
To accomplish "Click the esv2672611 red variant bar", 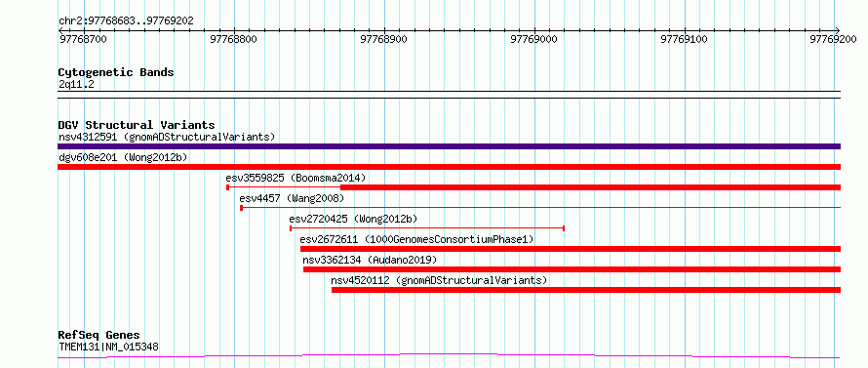I will pos(571,249).
